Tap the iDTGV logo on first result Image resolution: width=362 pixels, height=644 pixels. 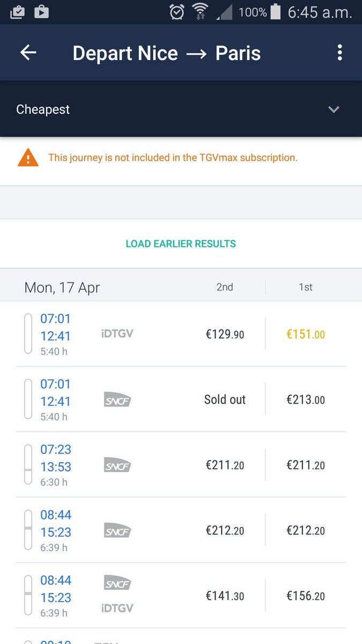[x=117, y=334]
